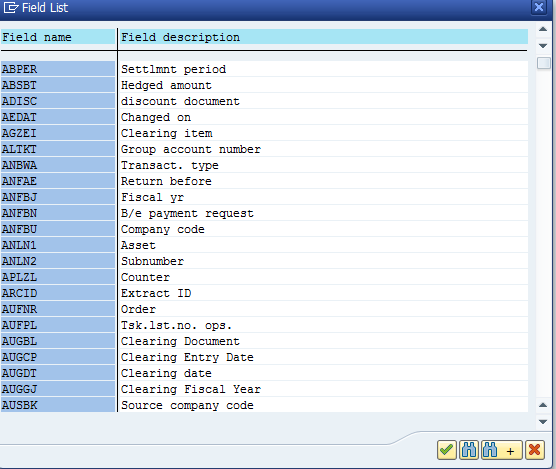This screenshot has width=556, height=469.
Task: Click description 'Company code'
Action: click(x=163, y=229)
